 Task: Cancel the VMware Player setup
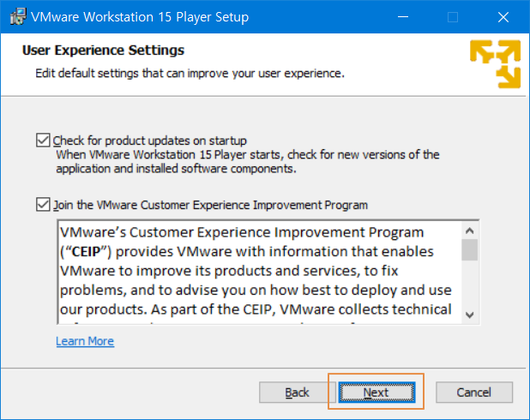[x=474, y=393]
